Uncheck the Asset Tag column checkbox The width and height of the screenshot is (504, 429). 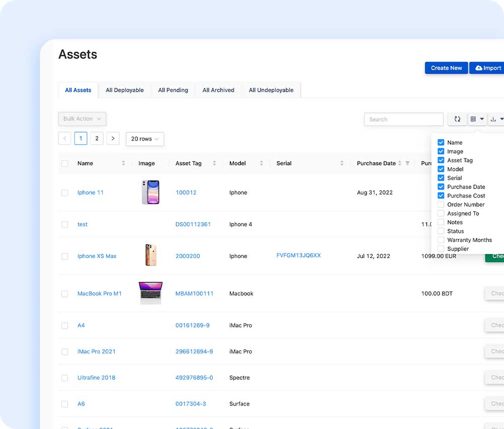click(x=441, y=160)
